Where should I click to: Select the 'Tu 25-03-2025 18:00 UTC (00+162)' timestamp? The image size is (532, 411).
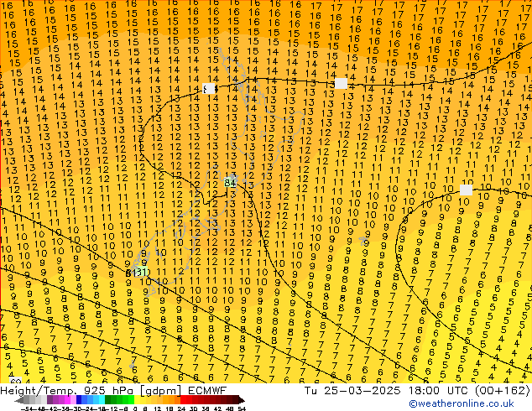[417, 390]
